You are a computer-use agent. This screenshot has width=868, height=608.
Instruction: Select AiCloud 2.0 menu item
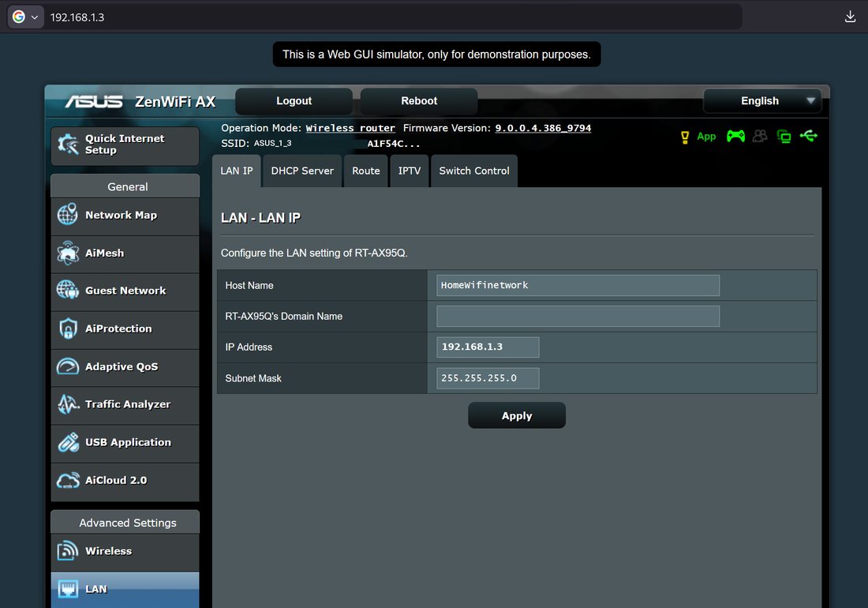click(125, 481)
